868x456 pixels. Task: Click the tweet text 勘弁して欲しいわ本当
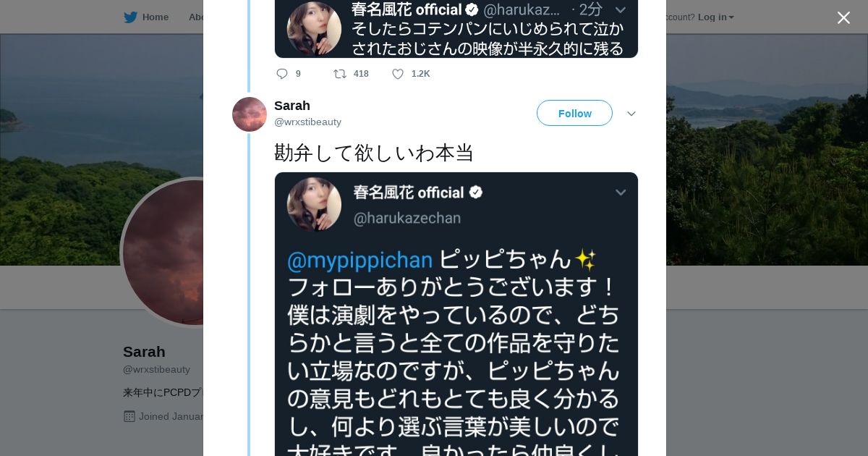coord(374,153)
